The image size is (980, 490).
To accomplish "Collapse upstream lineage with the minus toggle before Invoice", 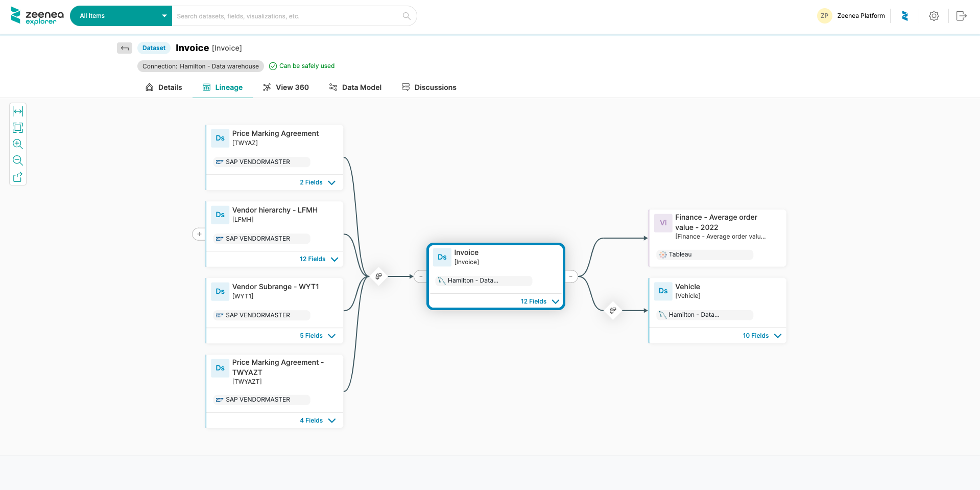I will point(420,276).
